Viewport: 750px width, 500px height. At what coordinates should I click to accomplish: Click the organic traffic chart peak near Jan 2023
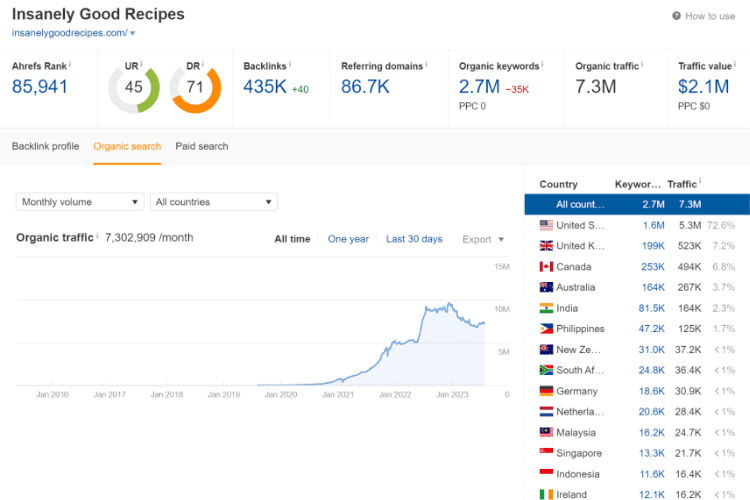(449, 303)
